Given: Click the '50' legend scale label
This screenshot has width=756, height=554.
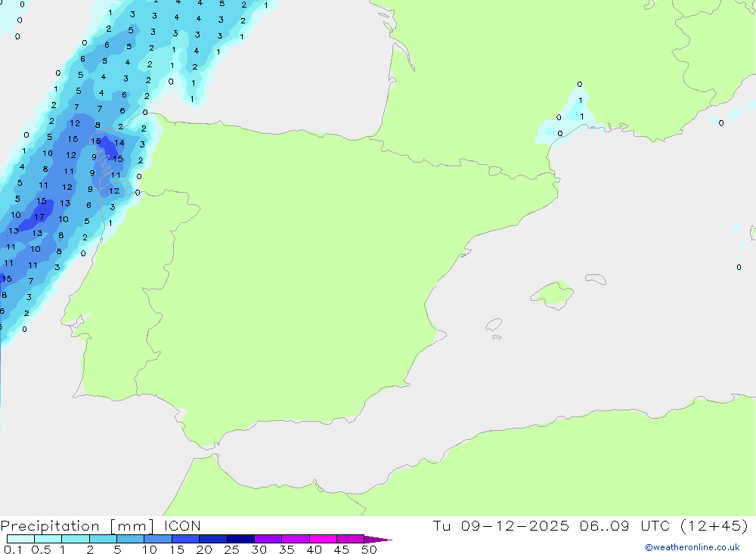Looking at the screenshot, I should coord(369,549).
